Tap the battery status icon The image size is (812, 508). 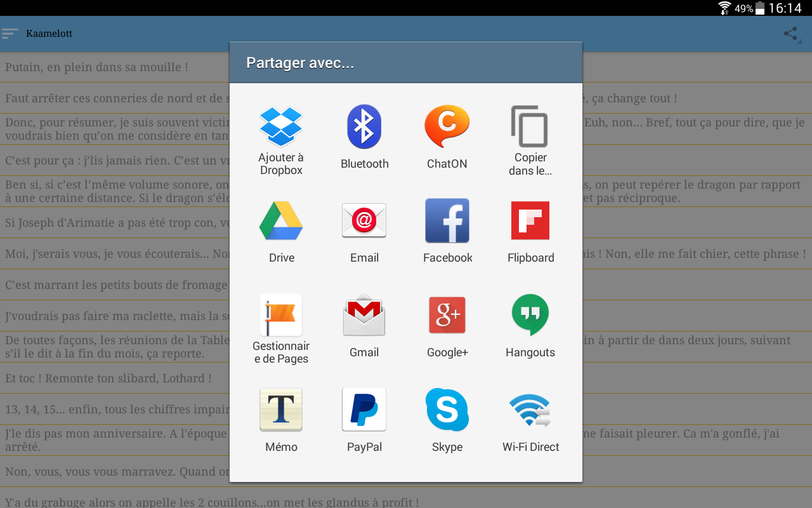point(759,8)
